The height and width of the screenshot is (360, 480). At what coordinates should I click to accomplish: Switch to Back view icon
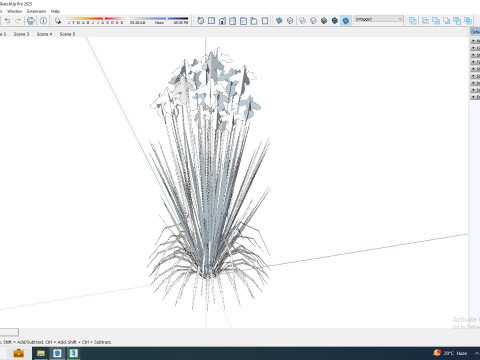pos(243,21)
